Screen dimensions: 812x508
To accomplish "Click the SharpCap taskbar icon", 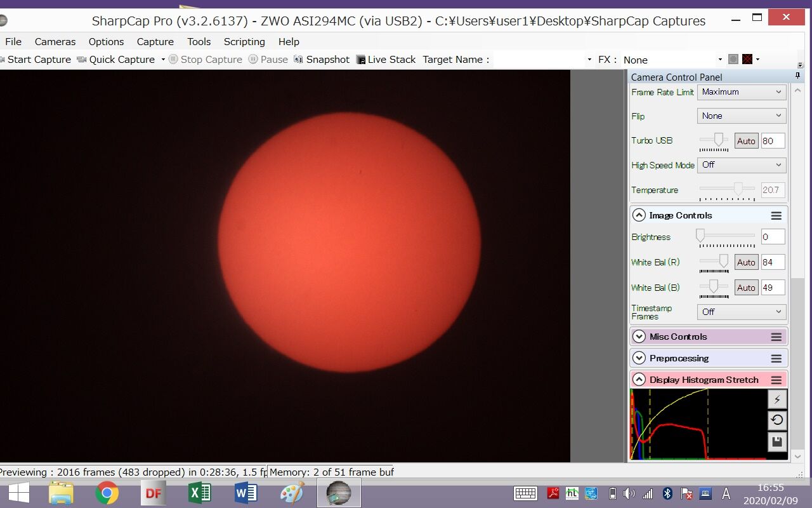I will 339,493.
